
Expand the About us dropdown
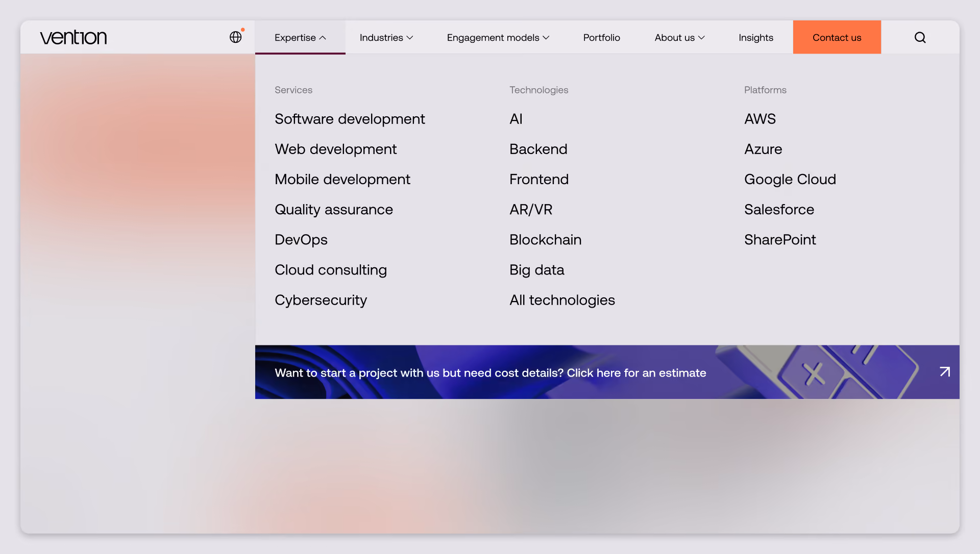680,37
